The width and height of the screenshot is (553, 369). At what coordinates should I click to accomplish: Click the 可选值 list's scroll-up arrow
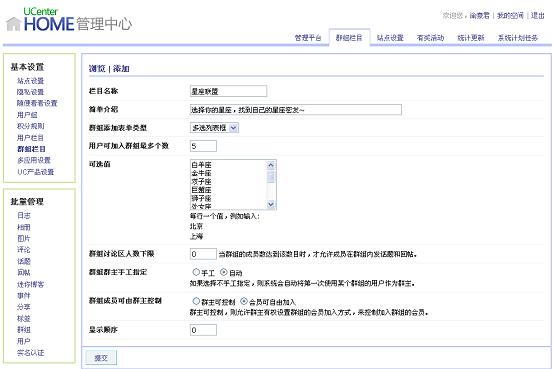tap(271, 165)
